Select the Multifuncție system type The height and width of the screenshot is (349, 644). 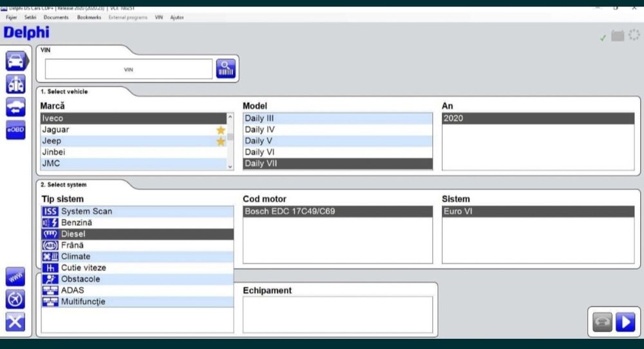point(137,302)
